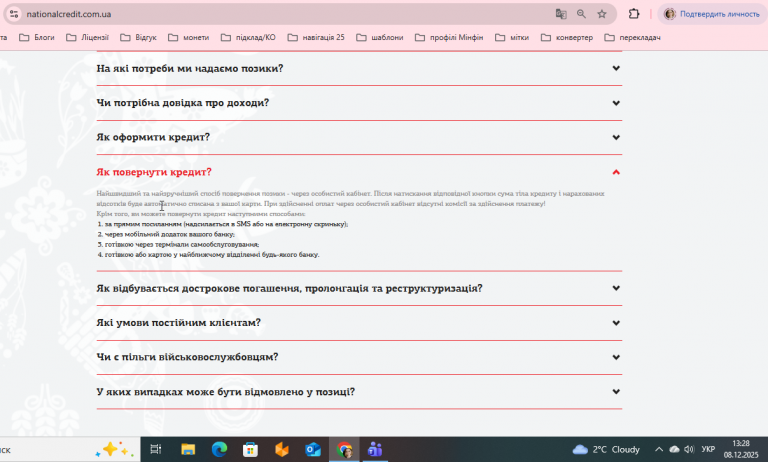Screen dimensions: 768x462
Task: Open Task View on the taskbar
Action: click(156, 449)
